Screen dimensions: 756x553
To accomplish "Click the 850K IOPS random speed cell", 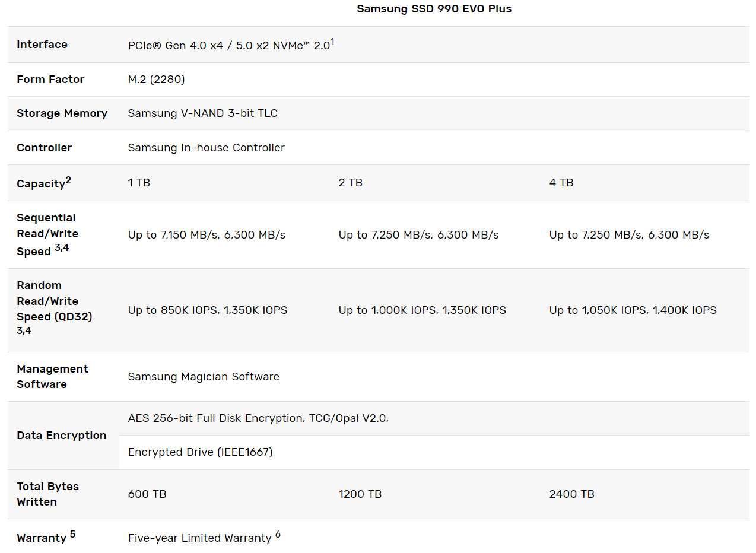I will pos(207,310).
